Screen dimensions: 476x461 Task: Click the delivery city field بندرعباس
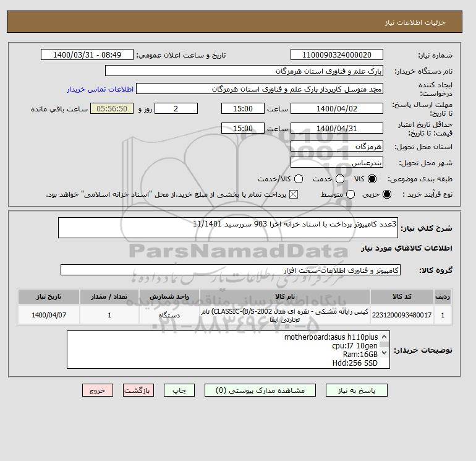[x=337, y=162]
